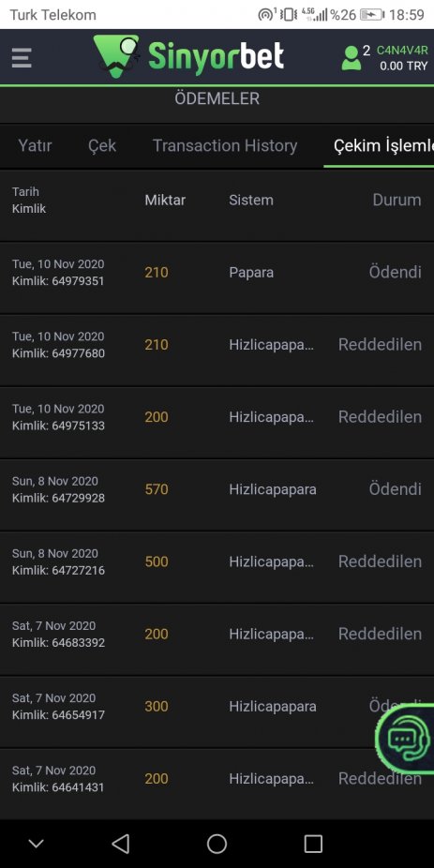
Task: Tap the recent apps square button
Action: (x=313, y=844)
